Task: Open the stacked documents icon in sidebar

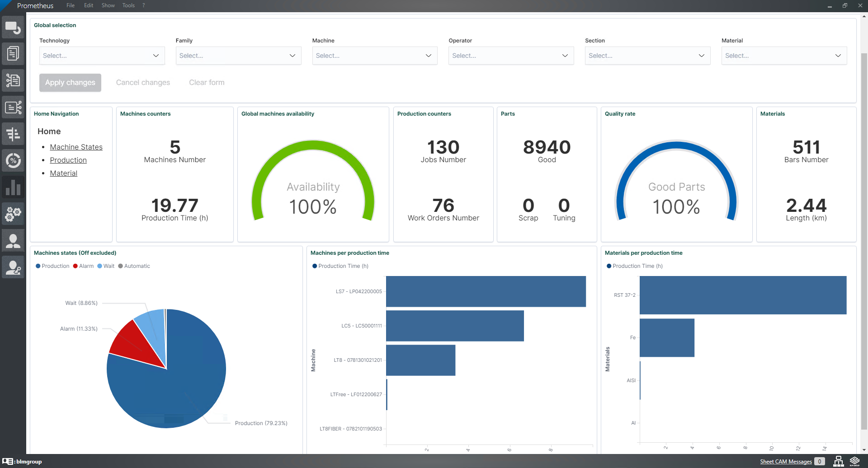Action: (13, 54)
